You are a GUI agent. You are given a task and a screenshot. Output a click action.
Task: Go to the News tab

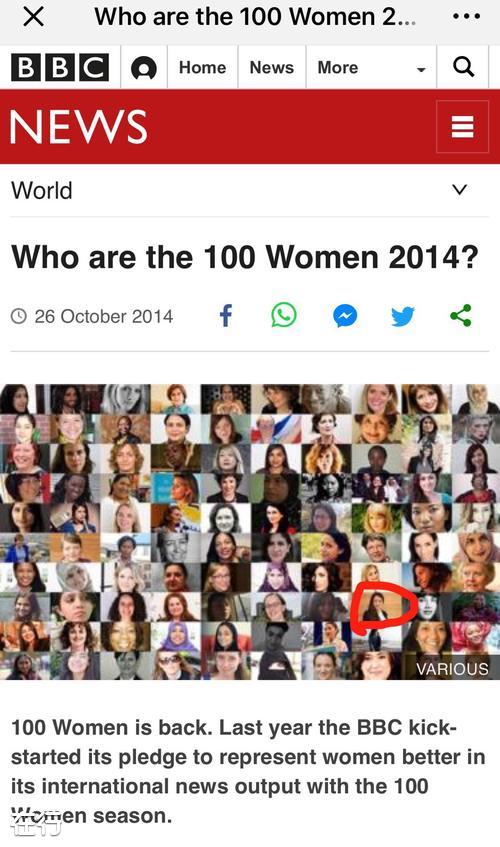pyautogui.click(x=272, y=68)
